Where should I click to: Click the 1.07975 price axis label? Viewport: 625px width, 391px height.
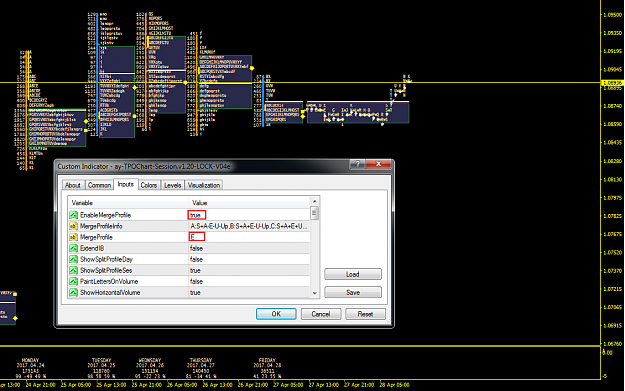[613, 198]
